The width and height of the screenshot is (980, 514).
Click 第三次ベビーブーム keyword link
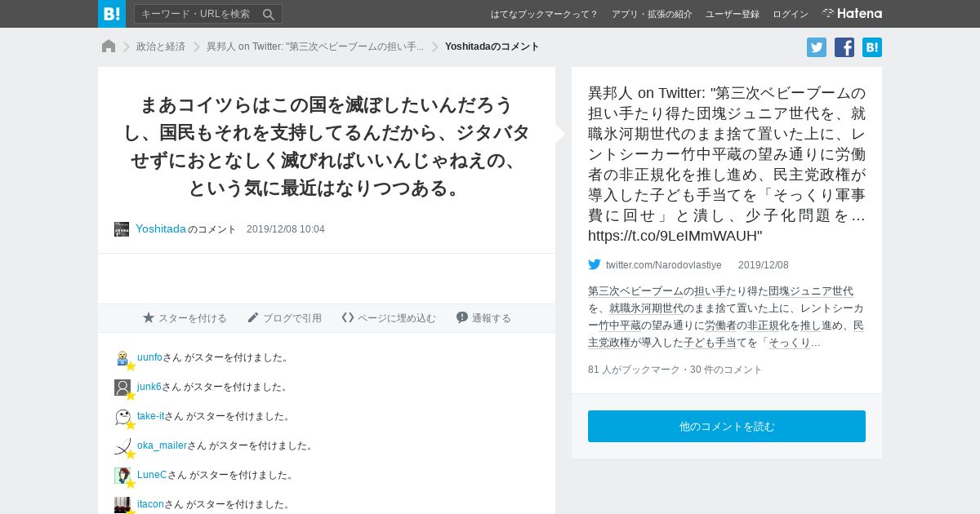(635, 291)
